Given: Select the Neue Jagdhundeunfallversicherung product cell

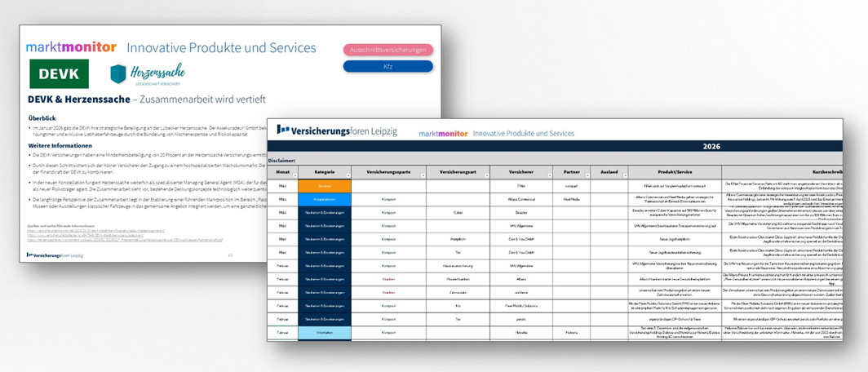Looking at the screenshot, I should [675, 253].
